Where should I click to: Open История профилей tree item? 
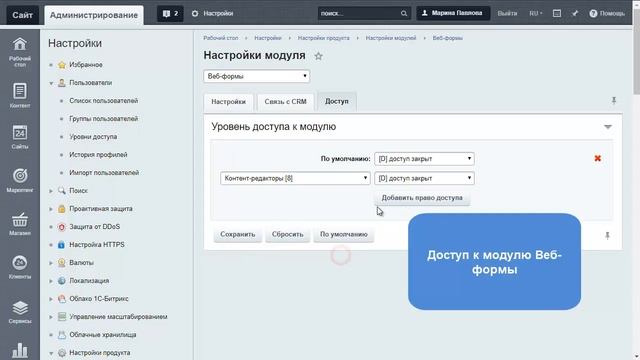tap(98, 155)
